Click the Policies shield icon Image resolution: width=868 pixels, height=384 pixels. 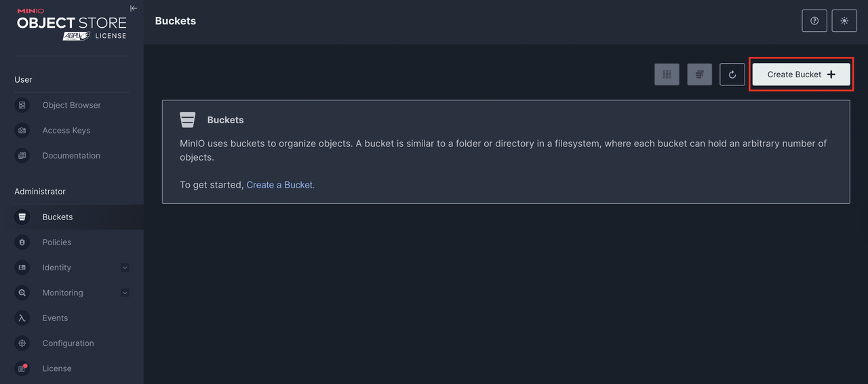(22, 242)
